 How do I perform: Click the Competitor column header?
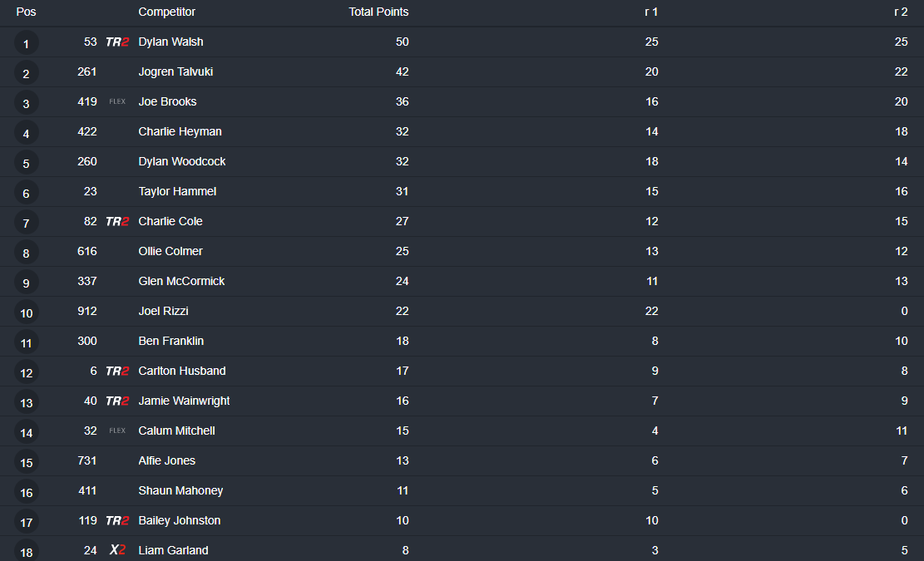pyautogui.click(x=167, y=12)
